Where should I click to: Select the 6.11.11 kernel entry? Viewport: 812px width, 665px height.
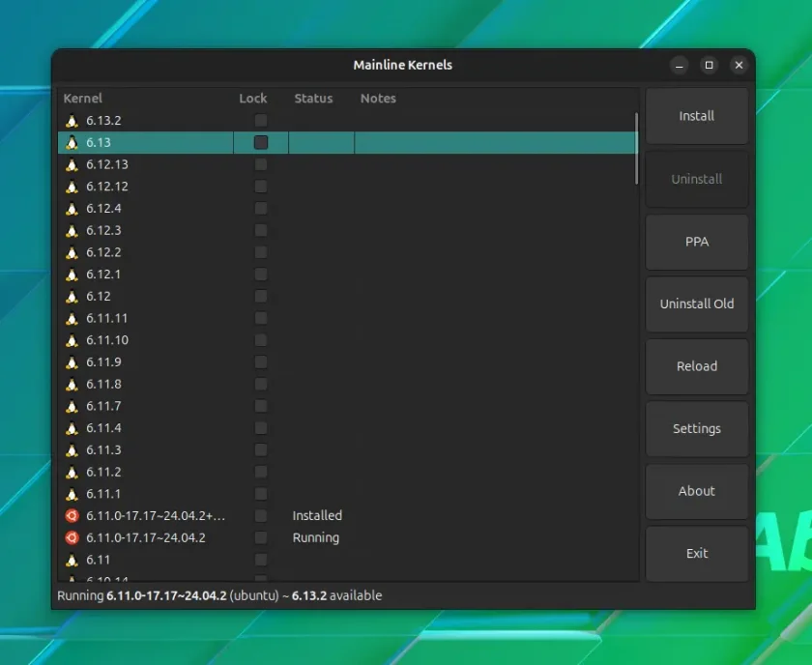347,318
